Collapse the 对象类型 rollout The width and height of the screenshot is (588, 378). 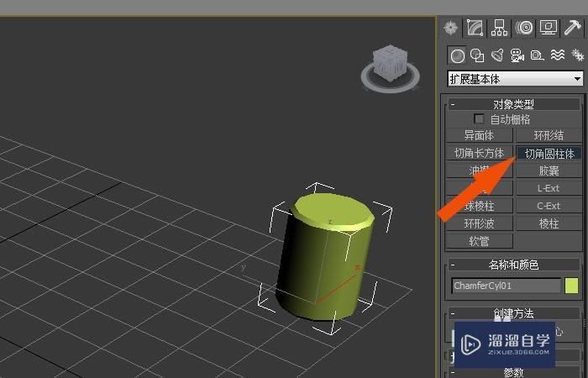pos(513,104)
